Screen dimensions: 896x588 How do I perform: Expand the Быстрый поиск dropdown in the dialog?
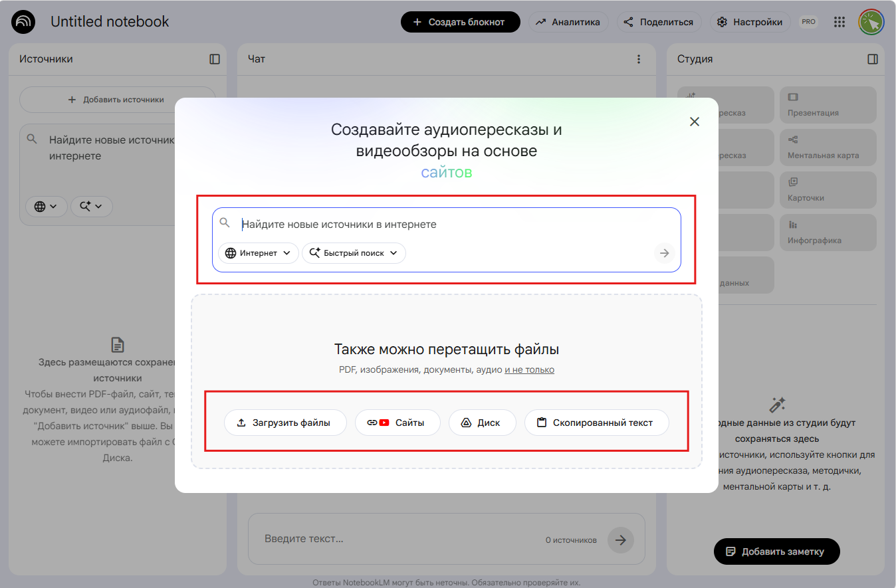pos(354,253)
